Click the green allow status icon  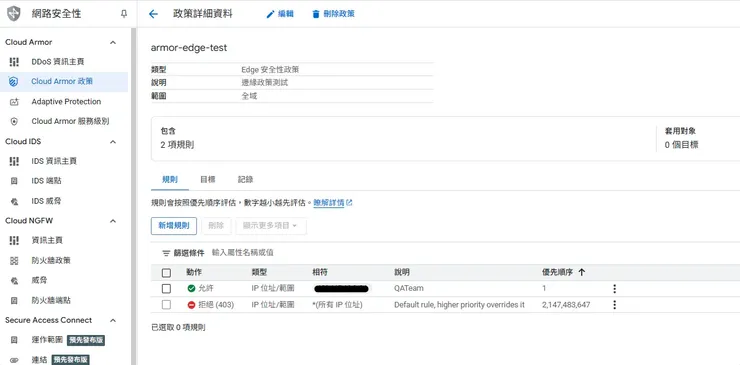191,288
